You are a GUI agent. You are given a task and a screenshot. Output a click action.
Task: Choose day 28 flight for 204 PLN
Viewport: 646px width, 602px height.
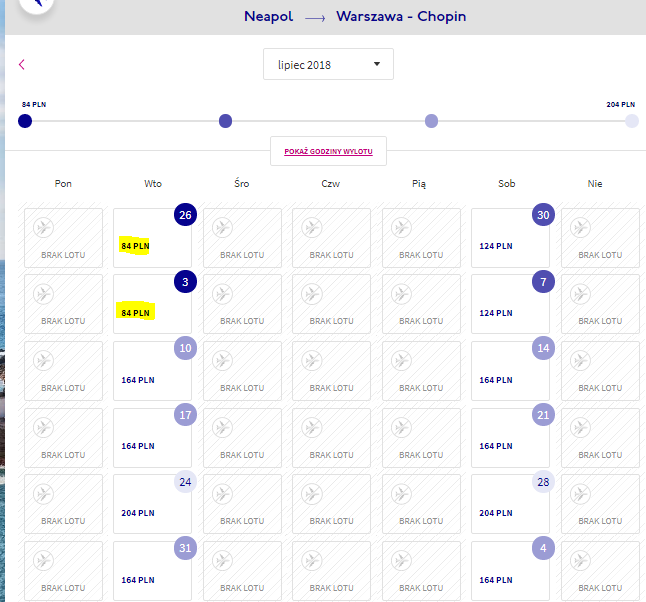click(510, 504)
